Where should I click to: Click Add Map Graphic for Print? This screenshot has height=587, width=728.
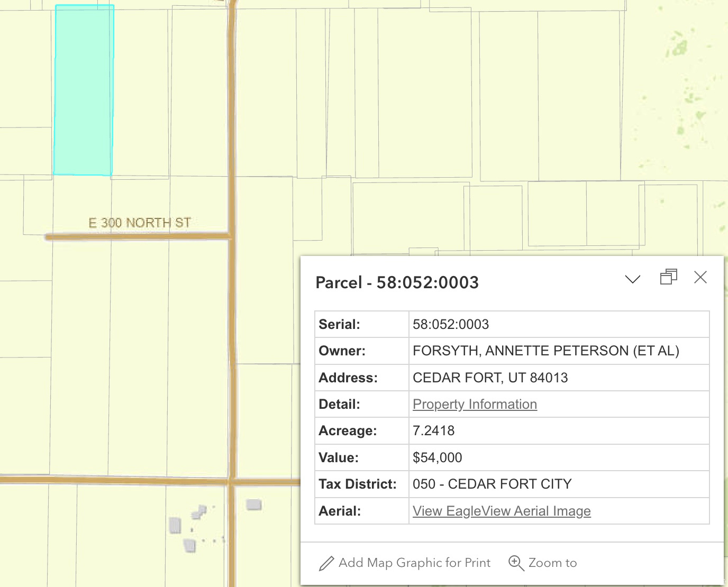pos(405,563)
